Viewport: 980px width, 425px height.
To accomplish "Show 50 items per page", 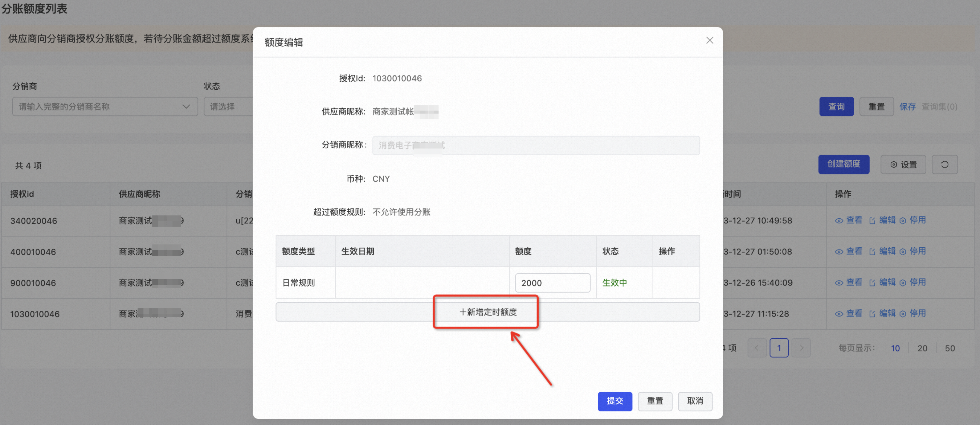I will pos(950,348).
